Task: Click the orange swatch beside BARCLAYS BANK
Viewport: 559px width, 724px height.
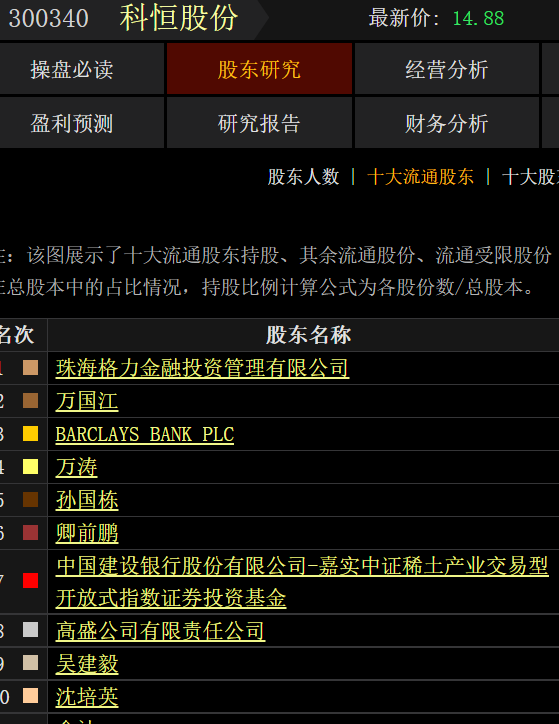Action: [30, 434]
